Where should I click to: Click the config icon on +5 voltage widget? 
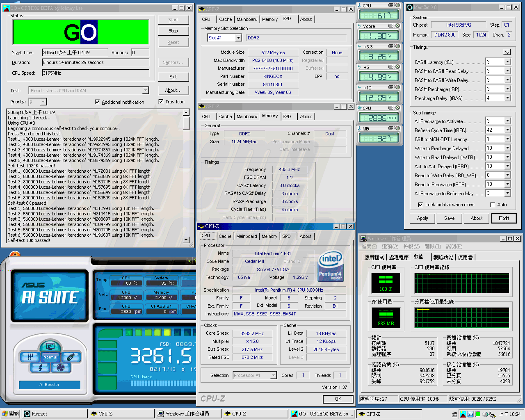tap(391, 67)
